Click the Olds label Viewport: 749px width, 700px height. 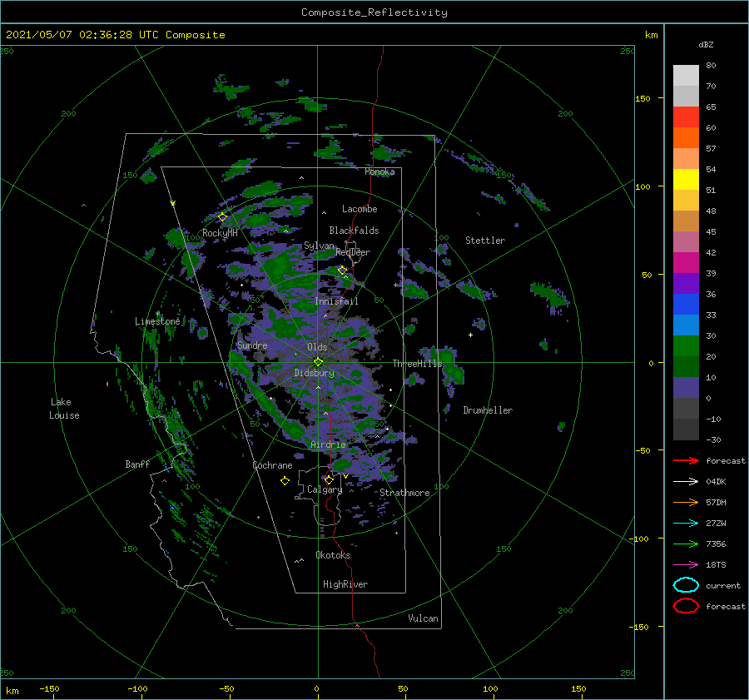coord(317,347)
